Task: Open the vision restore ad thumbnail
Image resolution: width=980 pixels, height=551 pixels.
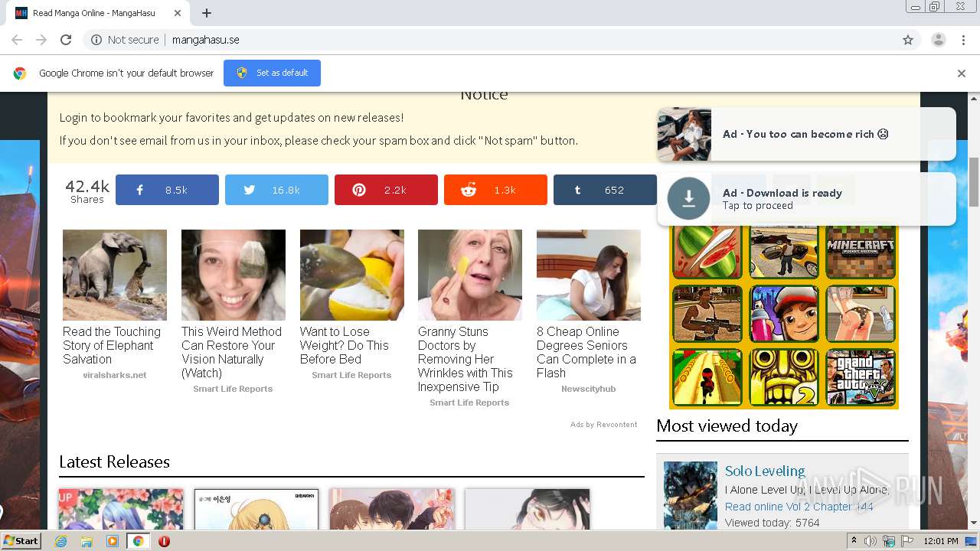Action: tap(234, 275)
